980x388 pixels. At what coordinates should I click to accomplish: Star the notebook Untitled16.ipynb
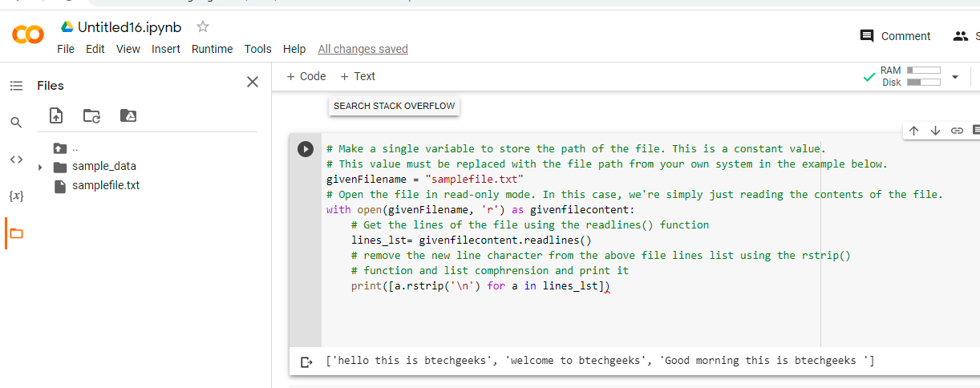(203, 27)
